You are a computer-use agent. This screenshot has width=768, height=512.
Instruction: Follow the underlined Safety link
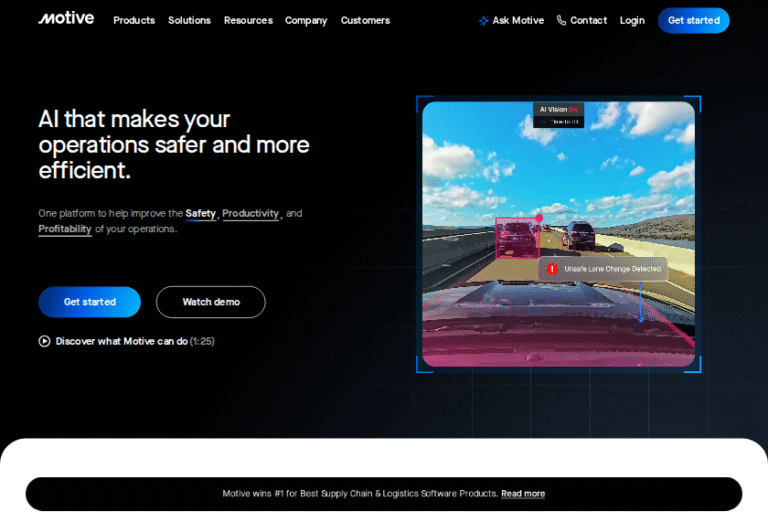pos(200,213)
